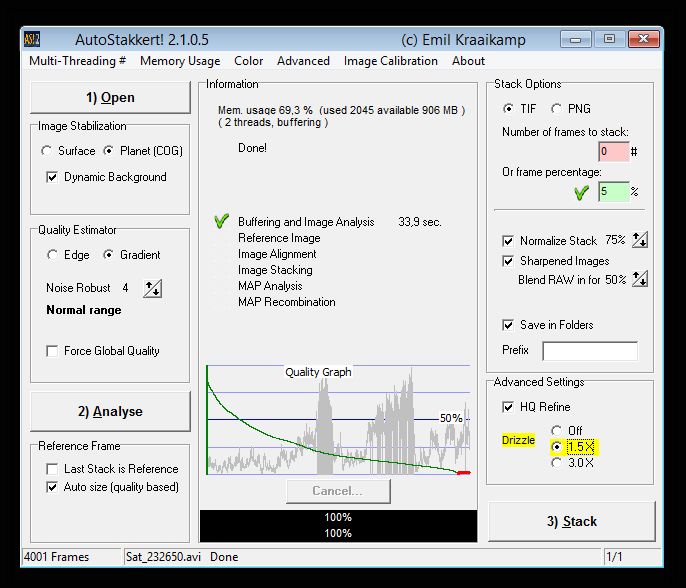The height and width of the screenshot is (588, 686).
Task: Click the 4001 Frames status text
Action: point(56,557)
